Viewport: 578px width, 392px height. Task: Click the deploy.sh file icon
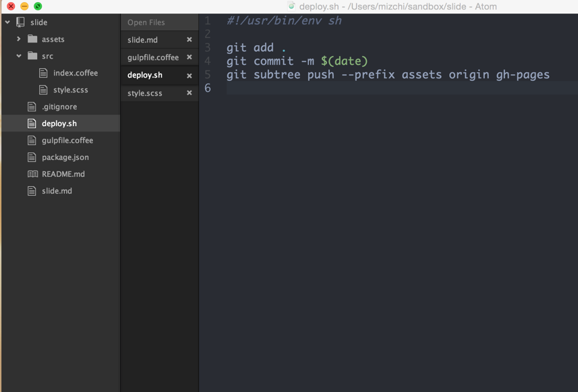click(32, 123)
